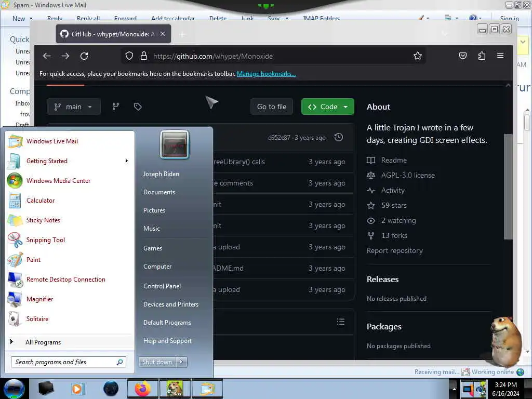Click the Start orb button
The width and height of the screenshot is (532, 399).
(14, 389)
